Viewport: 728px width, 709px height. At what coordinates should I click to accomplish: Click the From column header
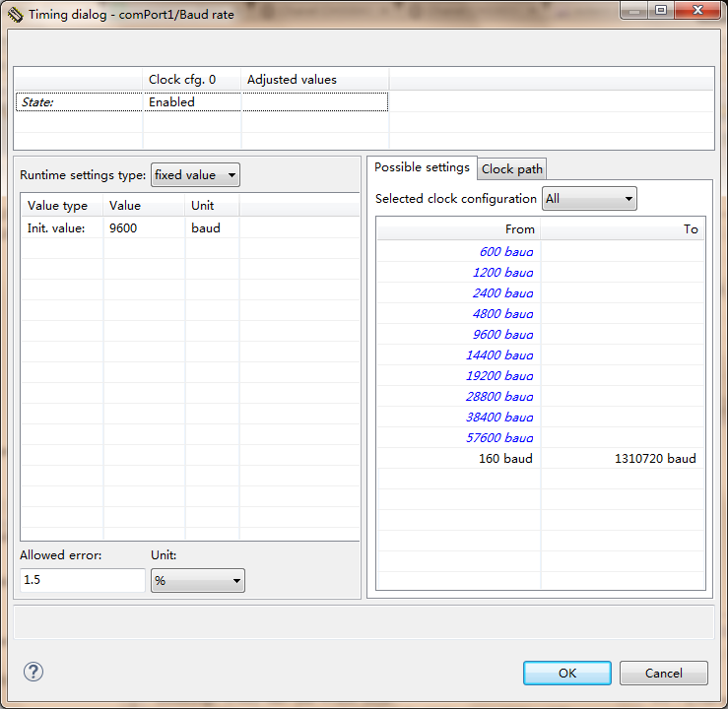pos(459,229)
